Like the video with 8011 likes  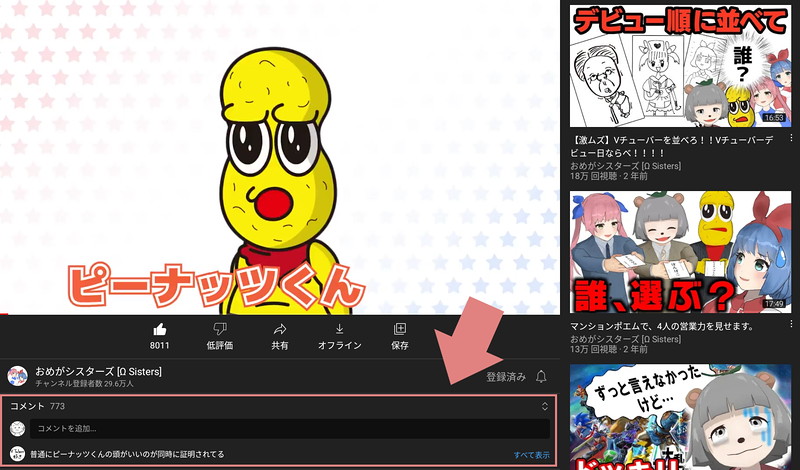160,329
